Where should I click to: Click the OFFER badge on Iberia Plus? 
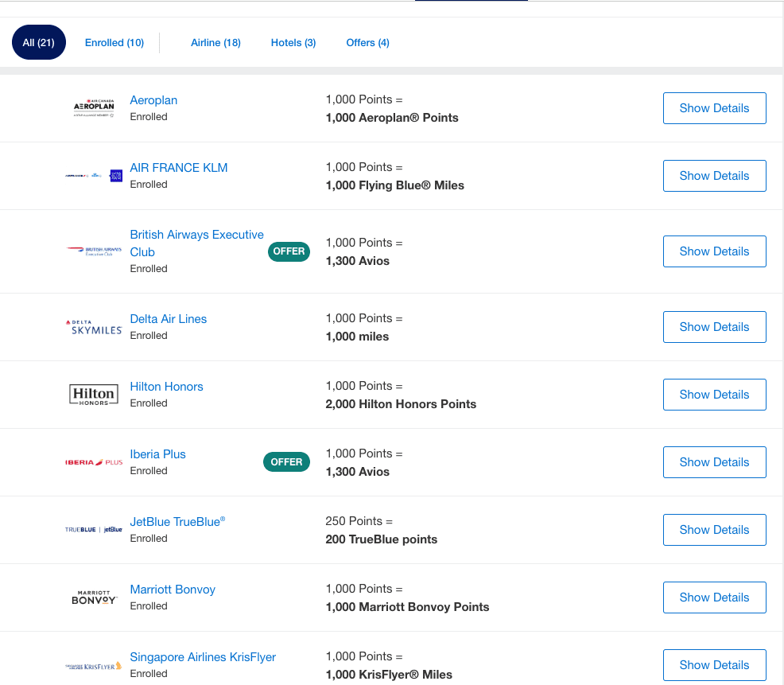pos(286,462)
